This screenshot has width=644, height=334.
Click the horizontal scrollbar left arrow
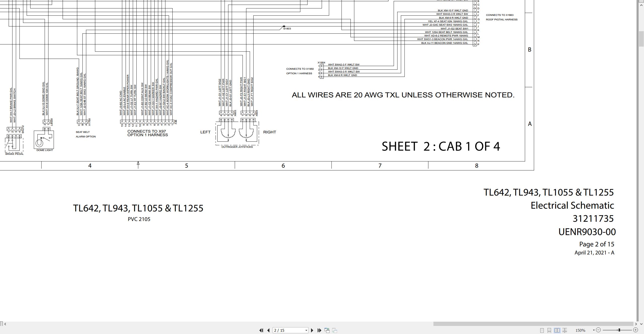[x=5, y=324]
